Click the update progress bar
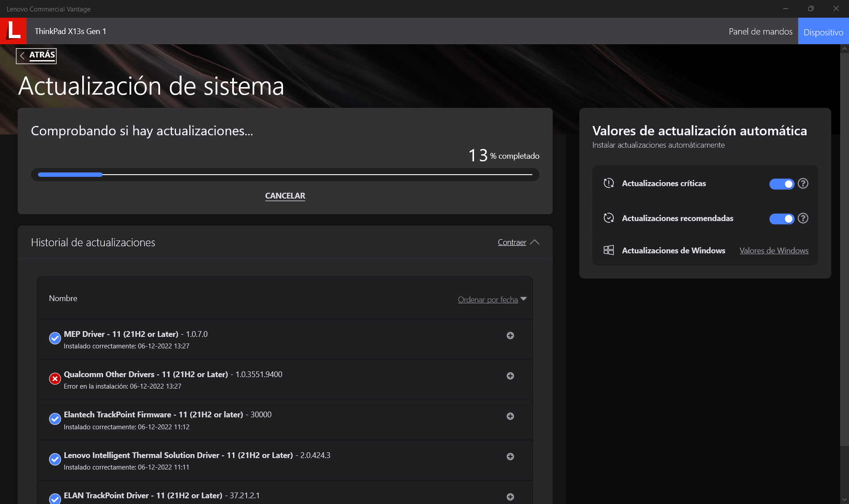849x504 pixels. point(285,175)
